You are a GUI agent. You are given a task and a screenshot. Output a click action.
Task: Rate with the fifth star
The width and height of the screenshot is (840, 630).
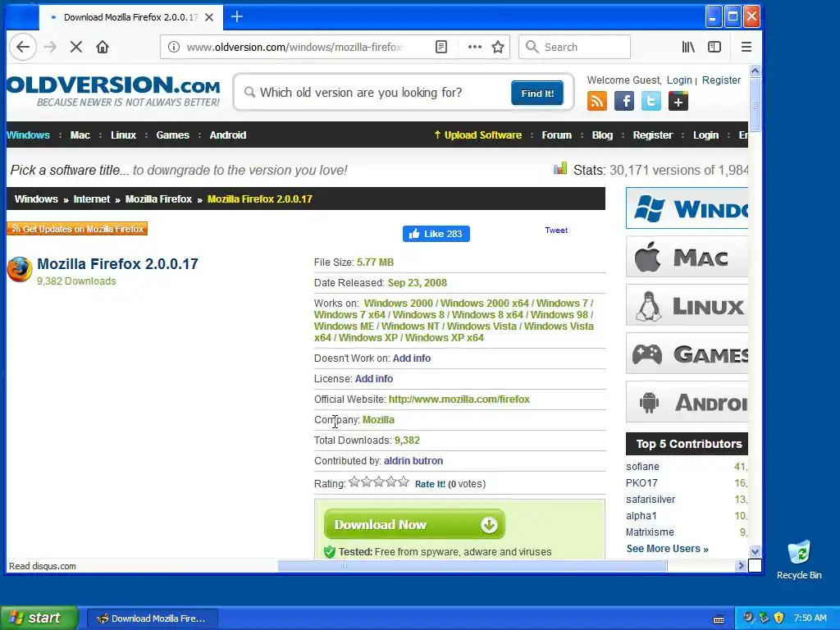coord(404,482)
